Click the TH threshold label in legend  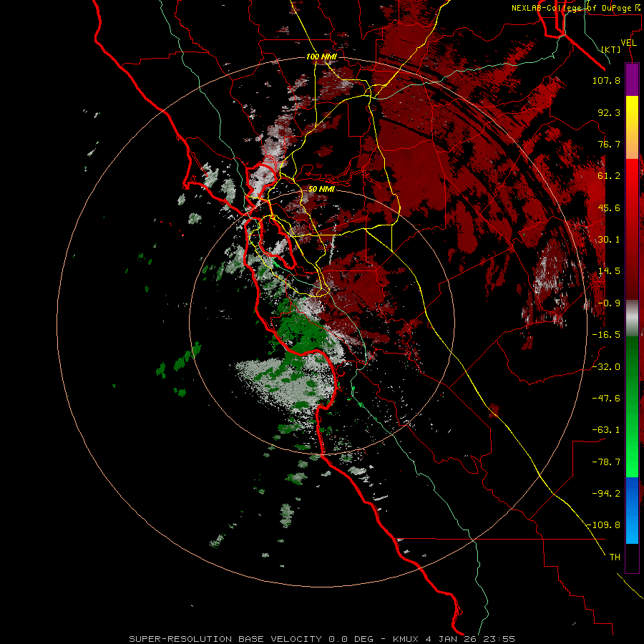click(x=615, y=557)
